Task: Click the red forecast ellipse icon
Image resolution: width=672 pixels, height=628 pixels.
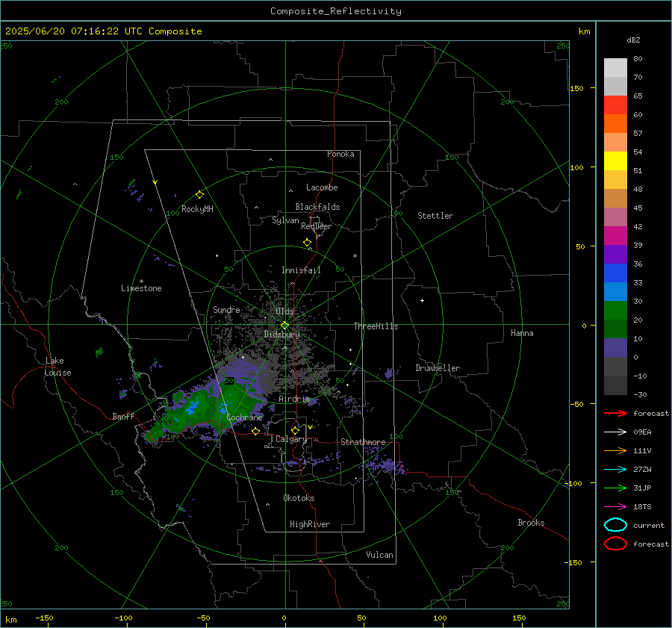Action: pos(615,544)
